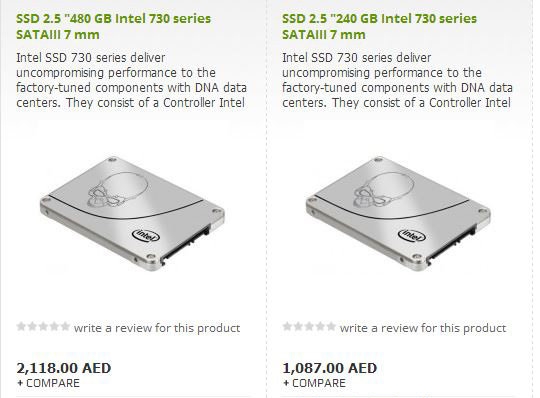Viewport: 540px width, 398px height.
Task: Click the 480 GB SSD product image
Action: point(133,214)
